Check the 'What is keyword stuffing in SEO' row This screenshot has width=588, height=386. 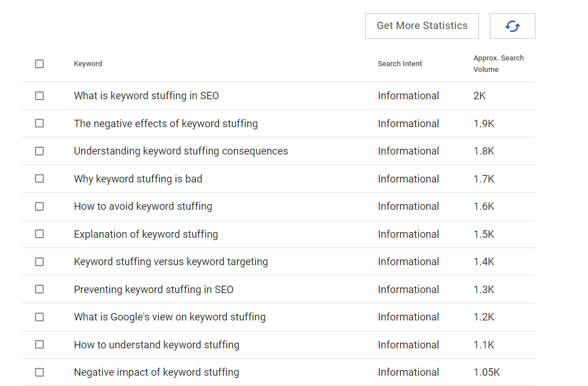pyautogui.click(x=39, y=96)
